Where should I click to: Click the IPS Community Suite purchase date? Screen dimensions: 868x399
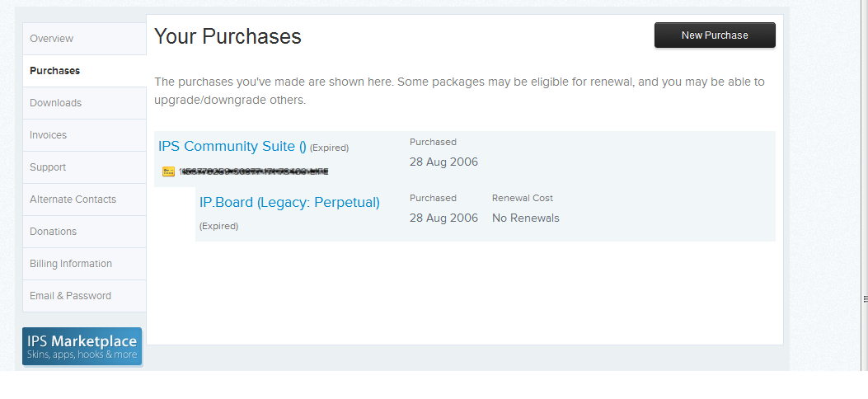(x=443, y=162)
